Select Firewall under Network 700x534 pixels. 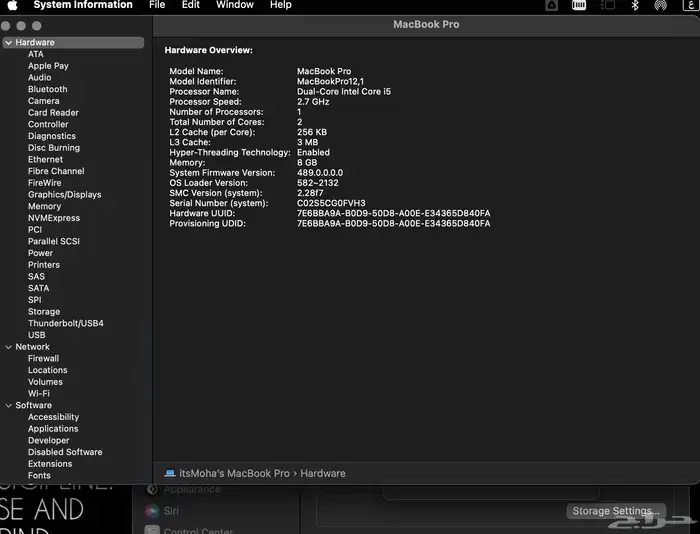coord(43,359)
